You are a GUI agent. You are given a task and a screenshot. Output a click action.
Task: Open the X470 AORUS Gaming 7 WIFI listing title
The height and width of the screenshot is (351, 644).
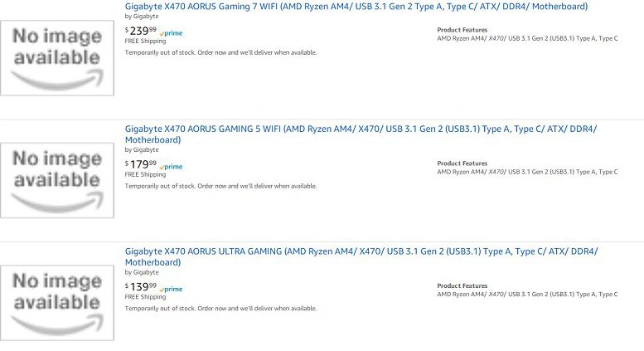click(356, 7)
